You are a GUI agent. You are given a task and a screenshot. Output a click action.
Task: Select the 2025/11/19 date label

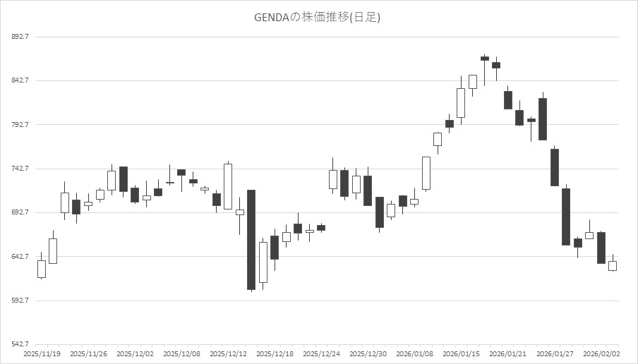[x=42, y=353]
